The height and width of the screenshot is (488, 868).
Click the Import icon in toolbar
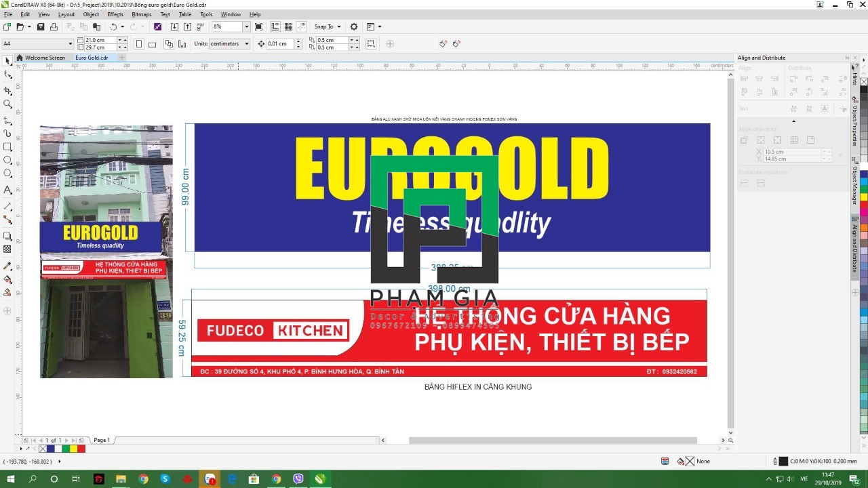pos(174,26)
